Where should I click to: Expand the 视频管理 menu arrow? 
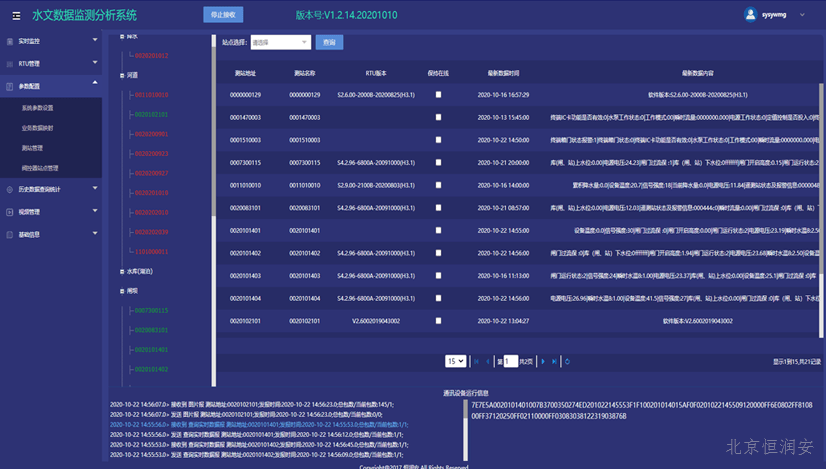tap(95, 210)
